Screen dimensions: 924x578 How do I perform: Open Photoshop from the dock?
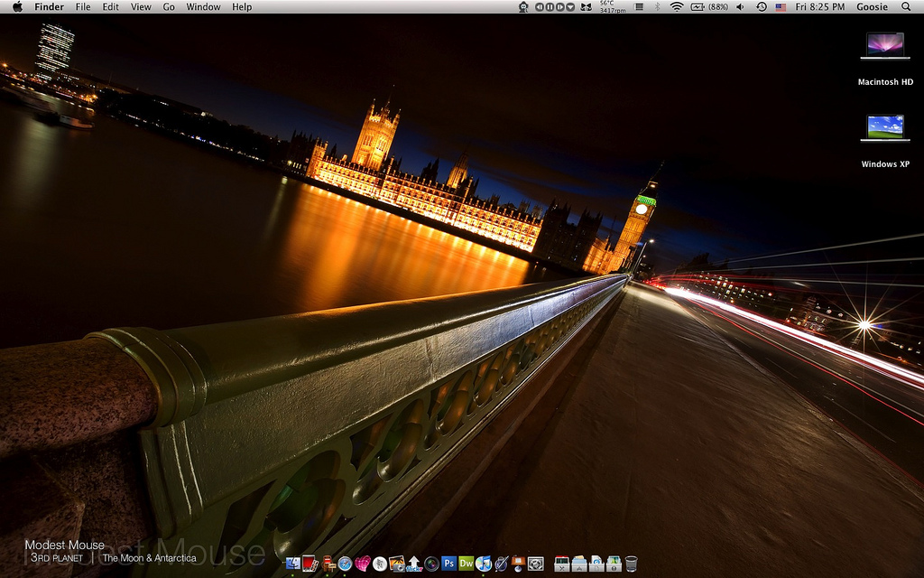(x=448, y=564)
